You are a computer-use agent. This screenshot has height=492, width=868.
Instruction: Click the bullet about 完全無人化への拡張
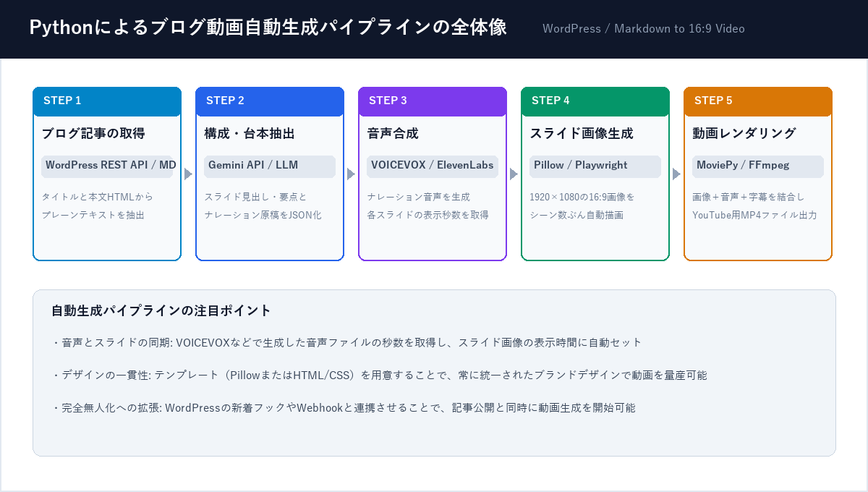click(x=343, y=407)
